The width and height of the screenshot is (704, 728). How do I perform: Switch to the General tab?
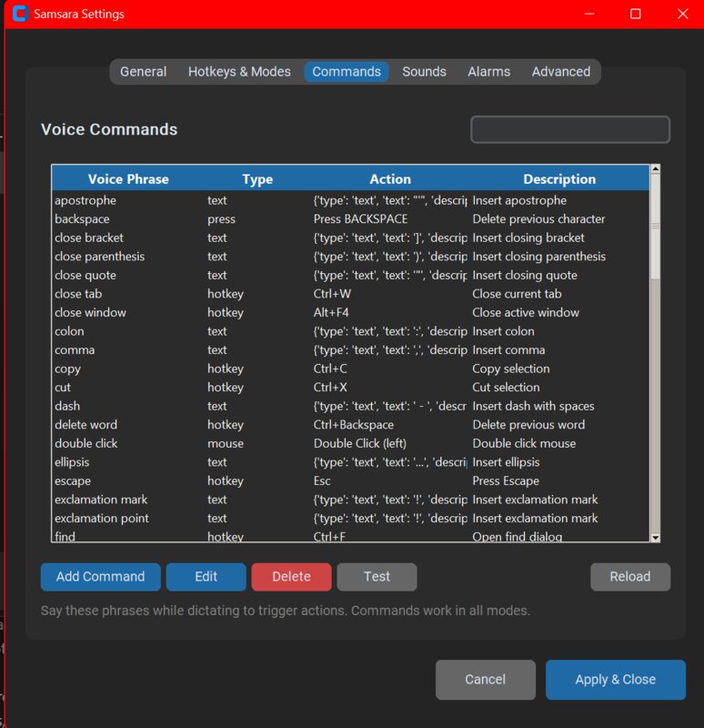[x=143, y=72]
